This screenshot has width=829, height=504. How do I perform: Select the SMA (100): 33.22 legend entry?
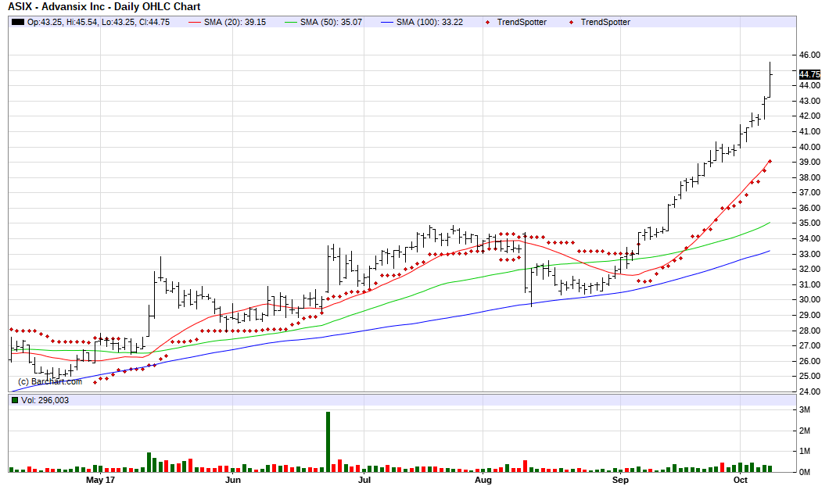pos(422,22)
